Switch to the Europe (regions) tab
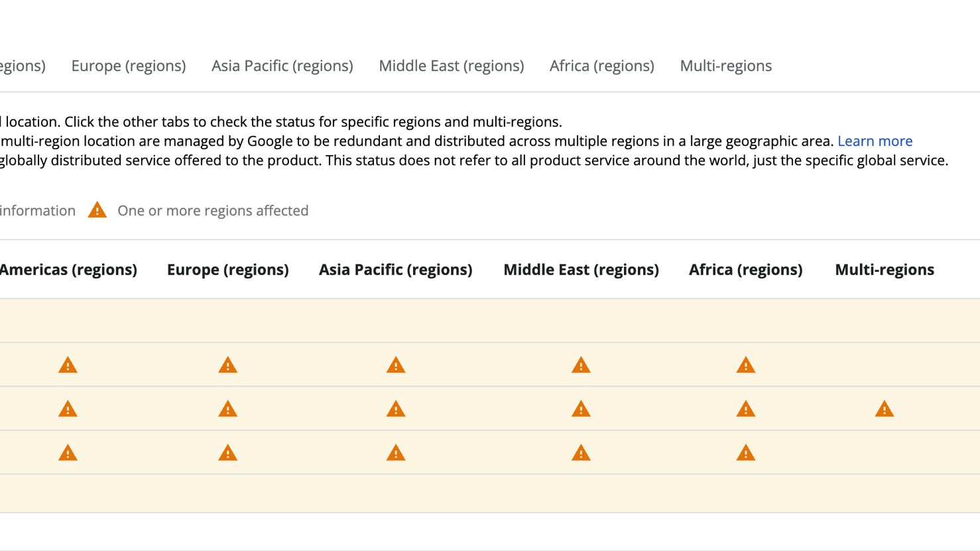The image size is (980, 551). coord(129,66)
